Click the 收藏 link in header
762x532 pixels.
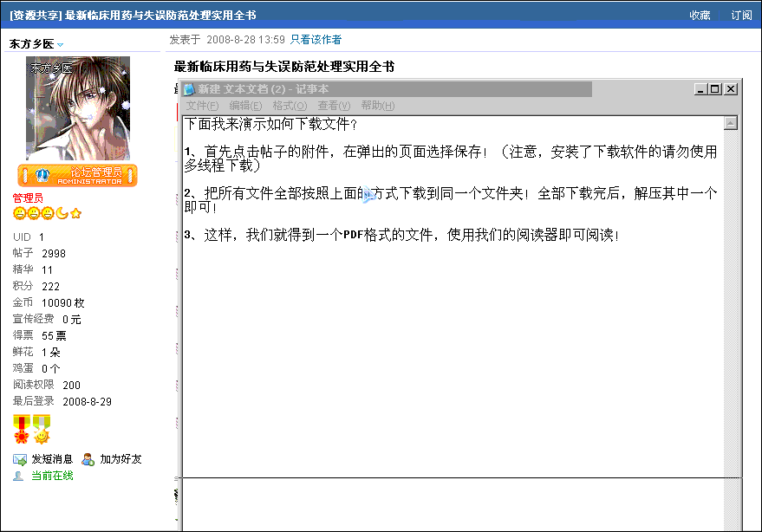[700, 15]
